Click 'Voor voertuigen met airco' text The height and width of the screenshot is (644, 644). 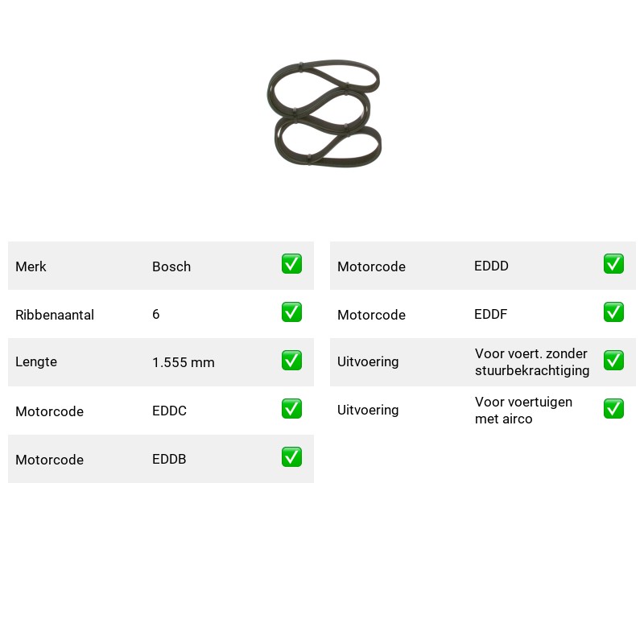click(x=523, y=411)
